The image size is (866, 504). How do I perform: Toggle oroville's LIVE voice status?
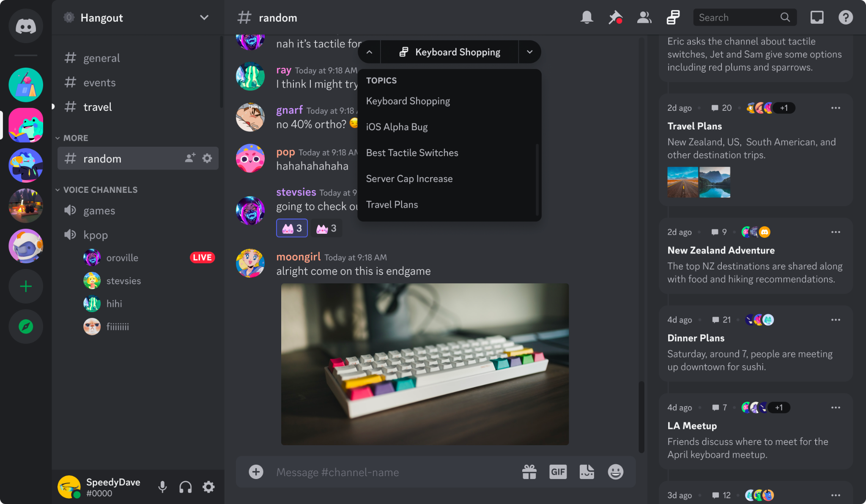[202, 257]
